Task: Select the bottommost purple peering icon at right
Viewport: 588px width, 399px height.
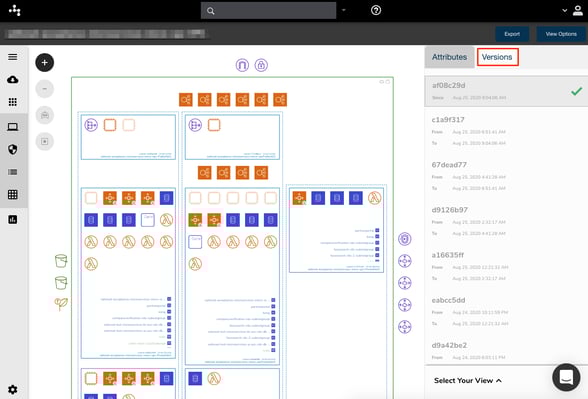Action: point(405,327)
